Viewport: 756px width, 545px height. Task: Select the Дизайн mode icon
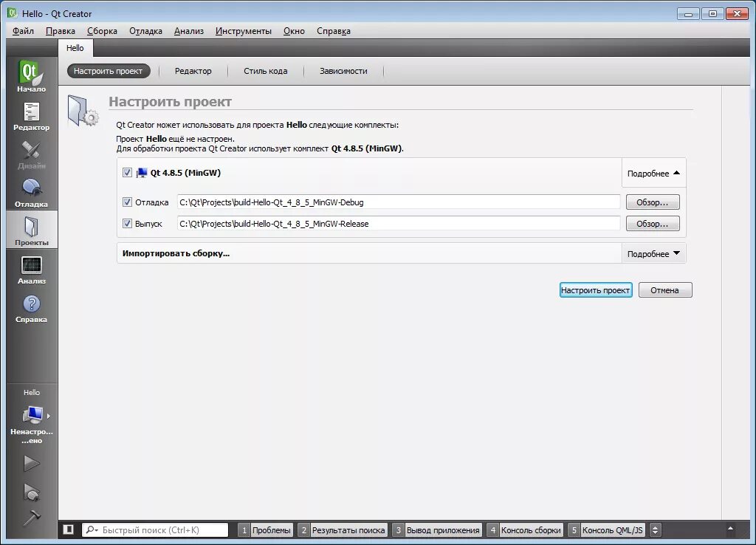31,154
